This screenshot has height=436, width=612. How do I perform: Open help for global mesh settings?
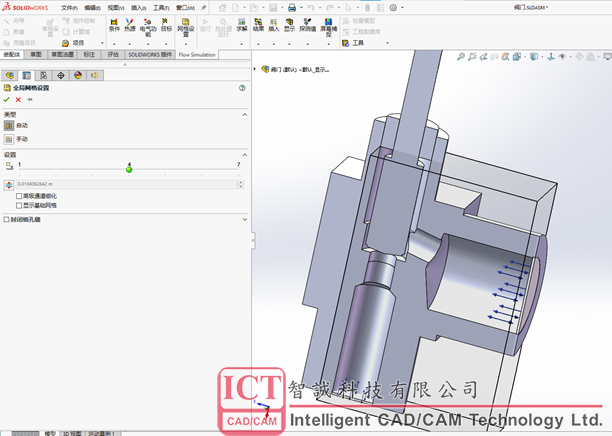pyautogui.click(x=242, y=88)
